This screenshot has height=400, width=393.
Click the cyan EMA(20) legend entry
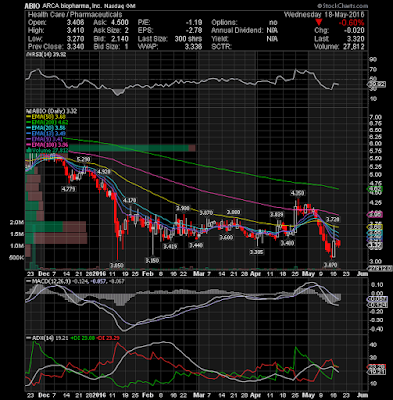pyautogui.click(x=46, y=128)
